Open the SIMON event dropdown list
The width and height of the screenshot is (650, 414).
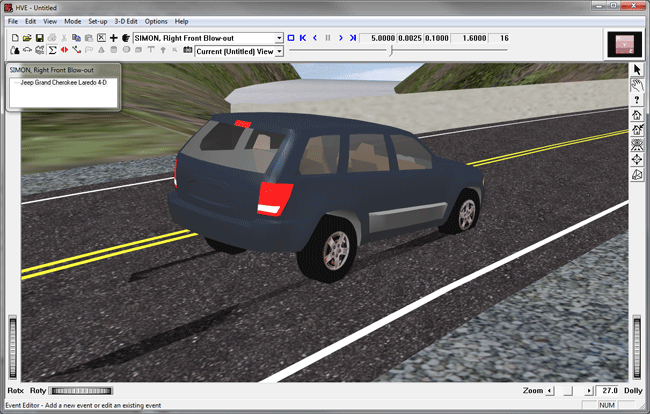click(278, 38)
